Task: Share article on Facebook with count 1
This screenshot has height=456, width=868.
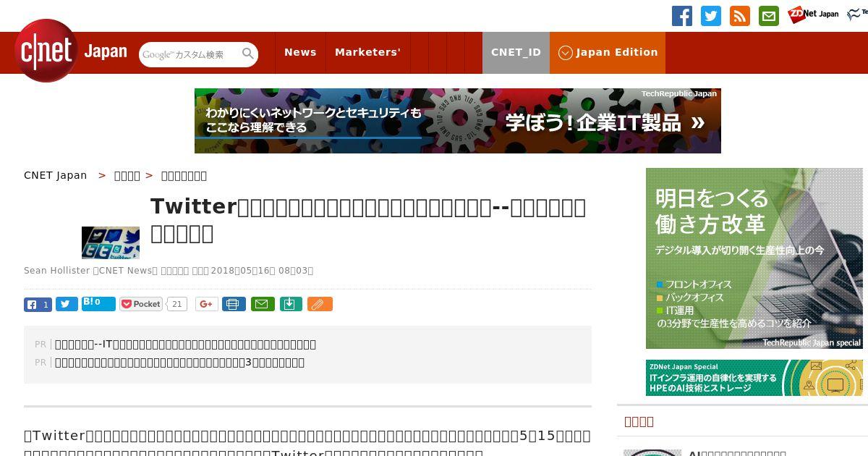Action: 38,304
